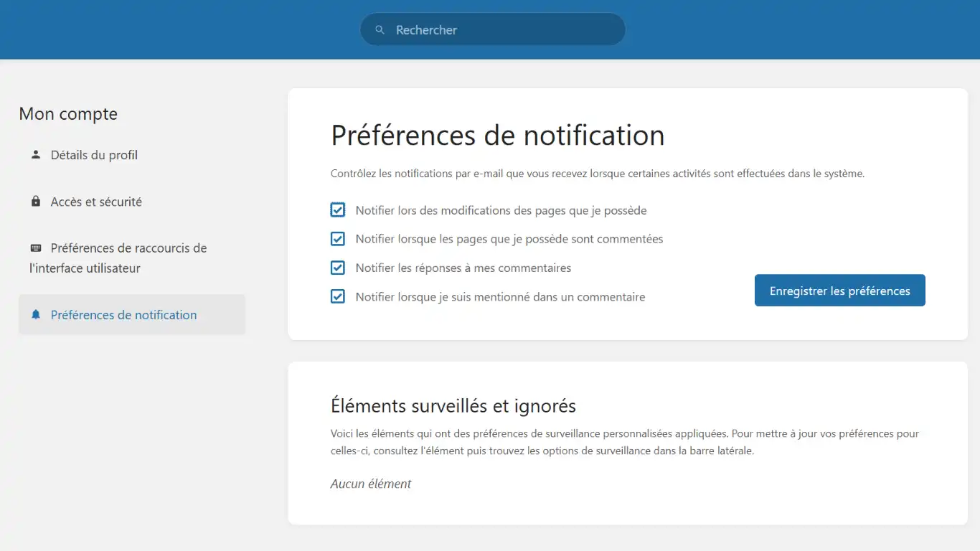Click the keyboard icon for shortcut preferences
Image resolution: width=980 pixels, height=551 pixels.
(x=35, y=248)
